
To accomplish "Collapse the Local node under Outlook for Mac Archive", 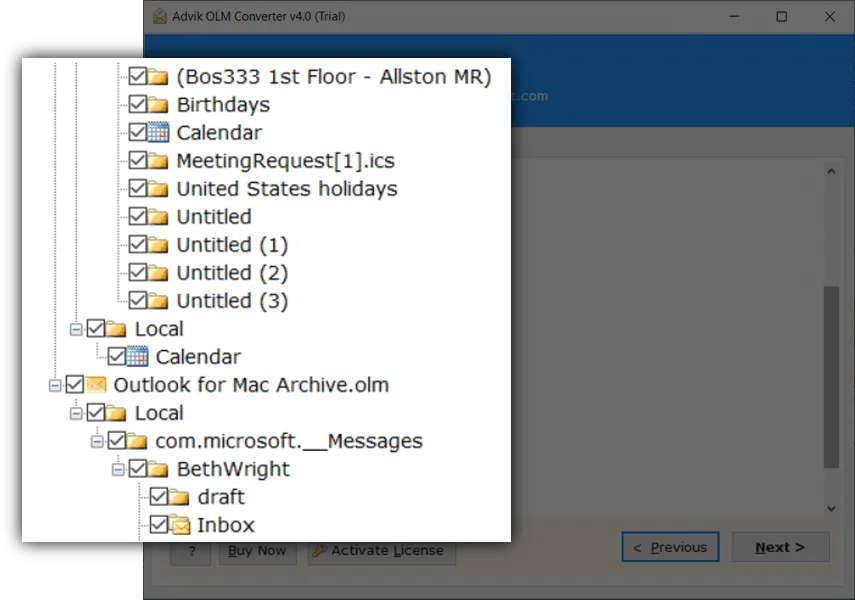I will (x=76, y=413).
